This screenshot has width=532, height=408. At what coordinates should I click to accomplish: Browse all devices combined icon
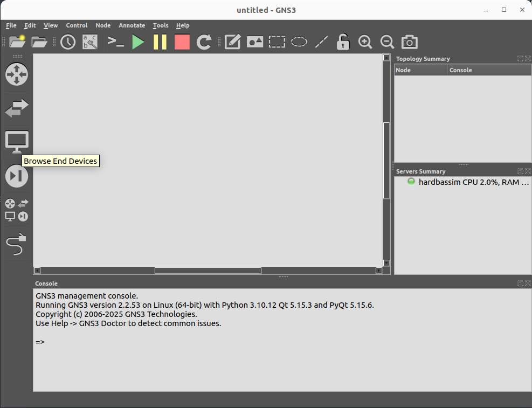17,210
